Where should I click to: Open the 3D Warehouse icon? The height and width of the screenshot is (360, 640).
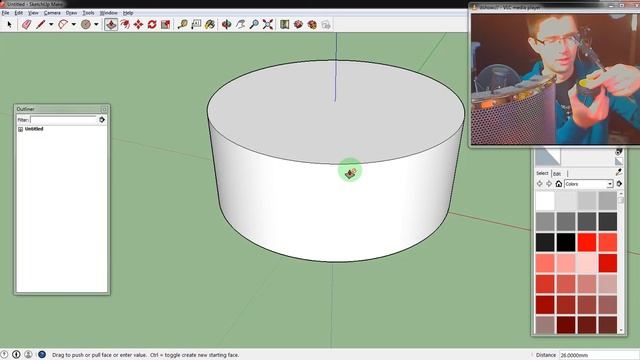298,24
